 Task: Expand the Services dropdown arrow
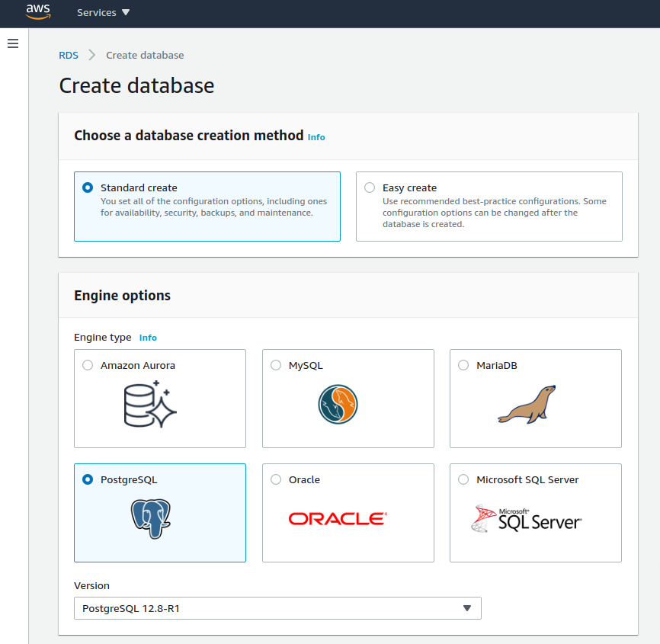[x=126, y=13]
